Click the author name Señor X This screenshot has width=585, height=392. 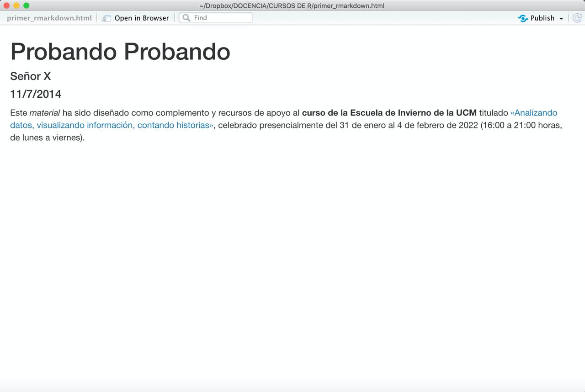[31, 76]
